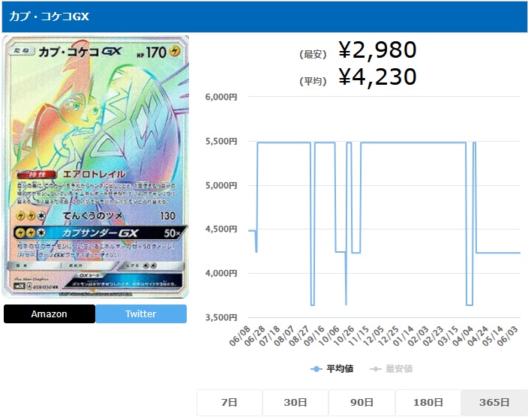Click the 06/03 date label
Image resolution: width=528 pixels, height=420 pixels.
(x=508, y=336)
